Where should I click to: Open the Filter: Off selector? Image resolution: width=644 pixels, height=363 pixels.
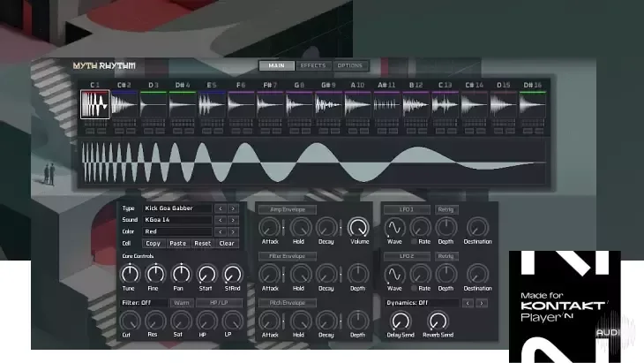pos(144,303)
